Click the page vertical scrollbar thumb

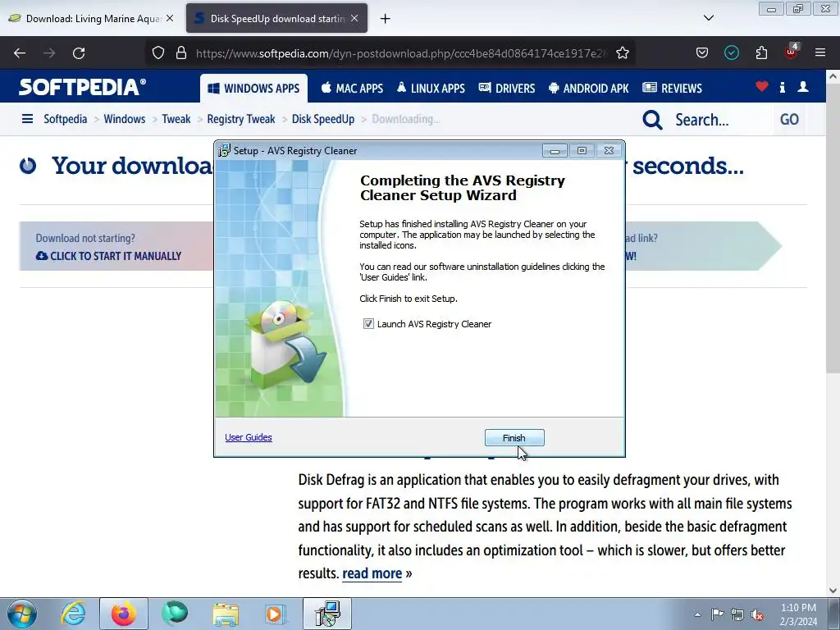(833, 228)
